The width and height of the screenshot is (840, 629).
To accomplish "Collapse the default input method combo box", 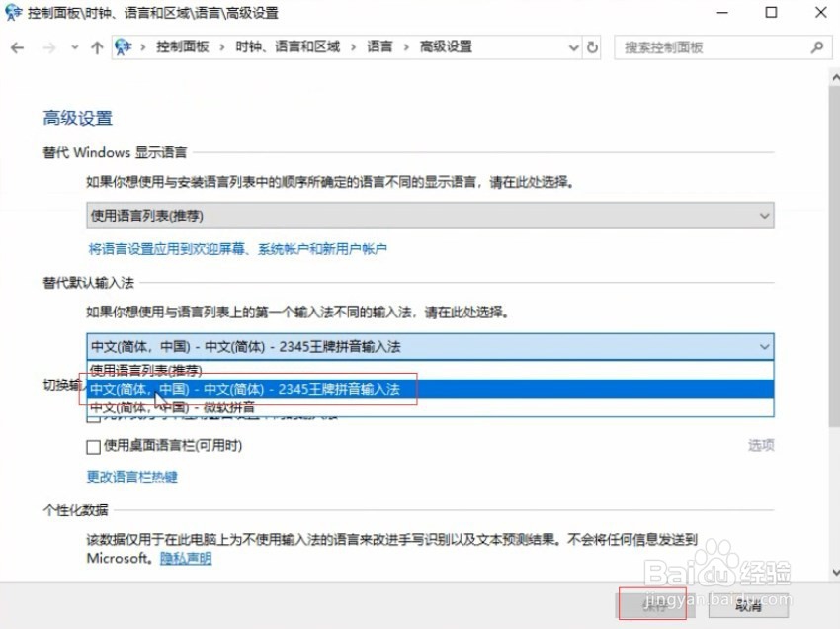I will pos(430,346).
